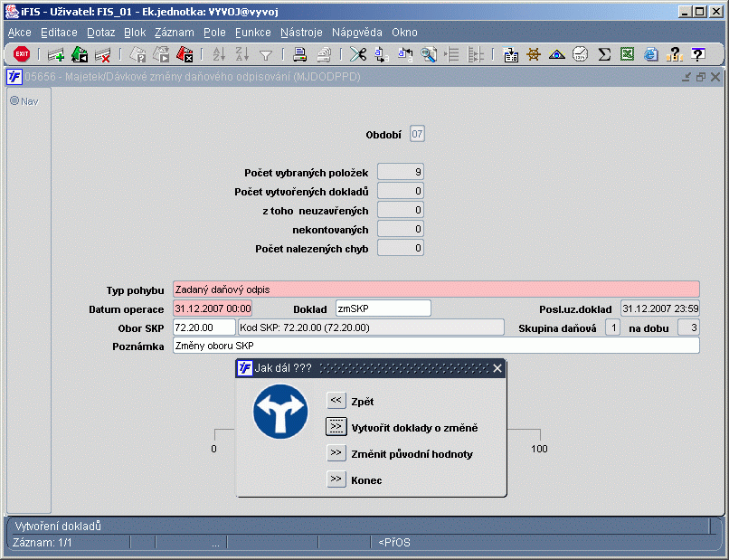Click the Poznámka field 'Změny oboru SKP'
Screen dimensions: 729x560
436,346
